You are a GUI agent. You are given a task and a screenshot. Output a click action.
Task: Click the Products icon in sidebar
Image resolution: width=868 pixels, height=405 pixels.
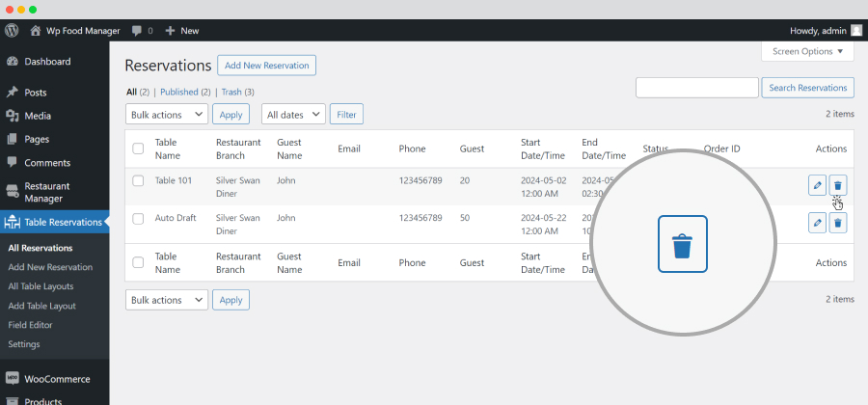[x=13, y=401]
